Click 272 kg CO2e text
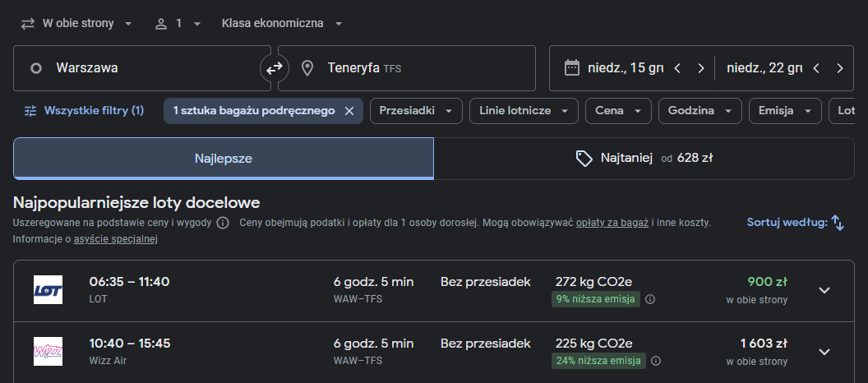The height and width of the screenshot is (383, 868). 593,282
